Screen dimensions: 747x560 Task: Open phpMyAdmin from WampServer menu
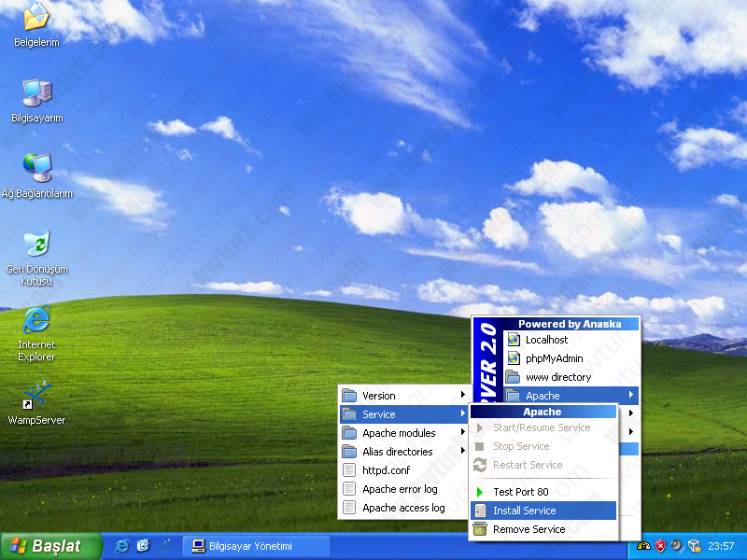(x=571, y=358)
